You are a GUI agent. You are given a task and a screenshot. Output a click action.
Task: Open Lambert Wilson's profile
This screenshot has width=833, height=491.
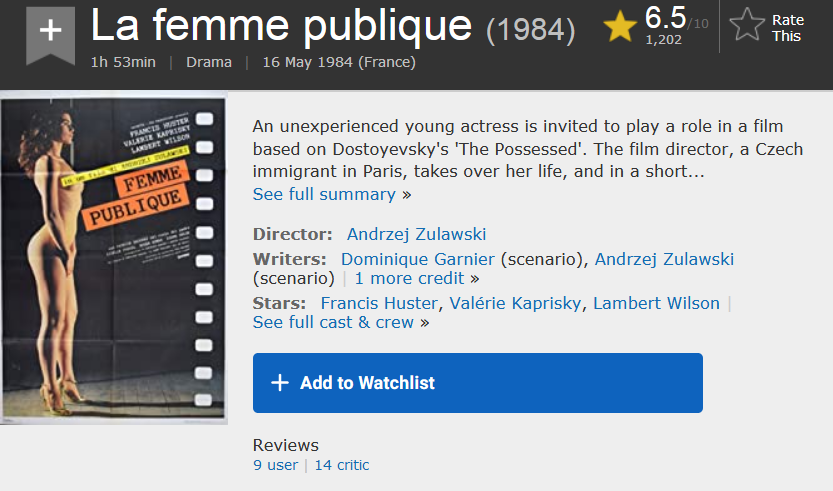click(x=656, y=303)
